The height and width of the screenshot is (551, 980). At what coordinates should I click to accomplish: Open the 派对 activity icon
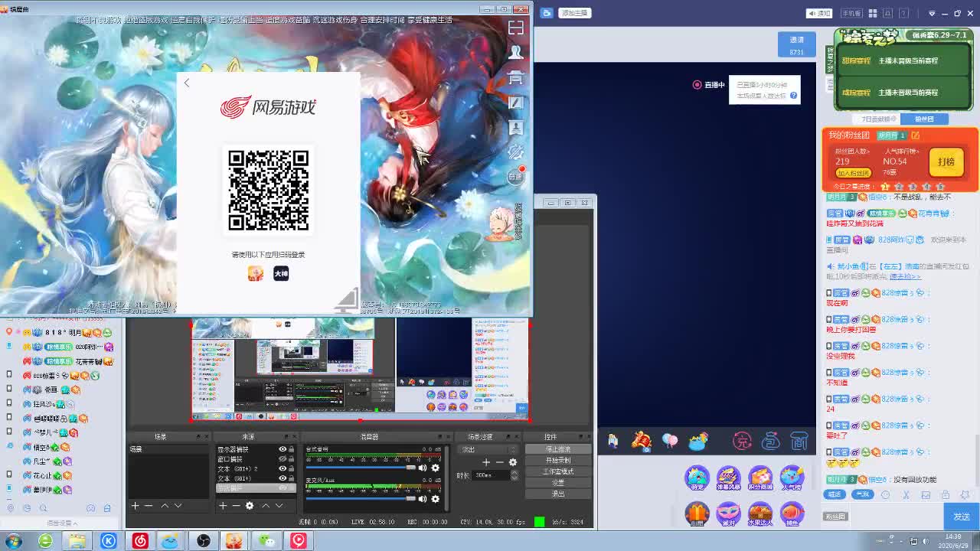[x=728, y=514]
